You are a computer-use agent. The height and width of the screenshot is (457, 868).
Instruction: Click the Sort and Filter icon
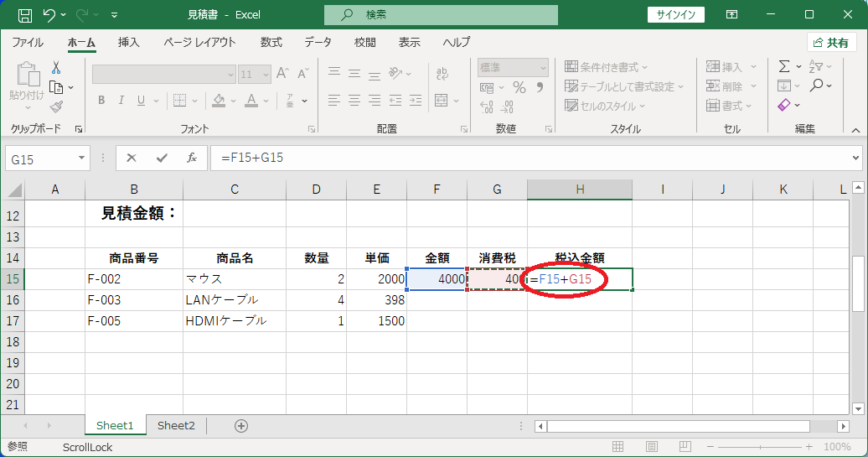click(815, 66)
